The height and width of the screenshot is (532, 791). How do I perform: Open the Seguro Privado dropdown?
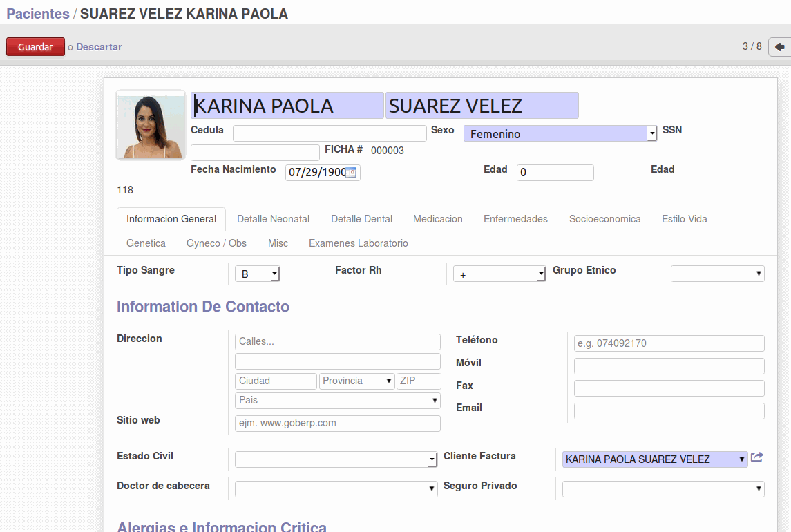[x=663, y=489]
